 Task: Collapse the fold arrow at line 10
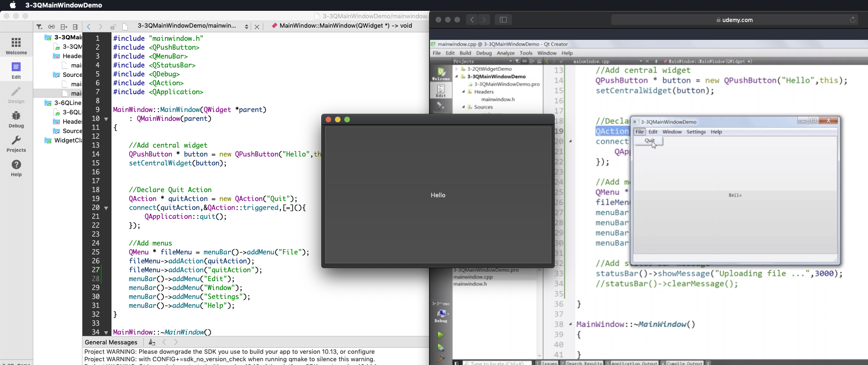pyautogui.click(x=106, y=119)
